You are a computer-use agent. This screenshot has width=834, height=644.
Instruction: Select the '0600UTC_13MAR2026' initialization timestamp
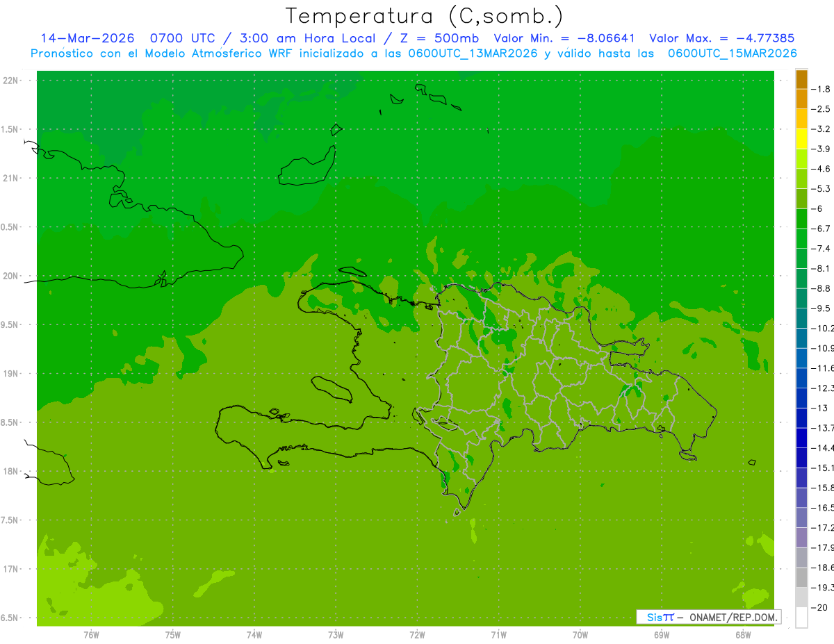(473, 53)
